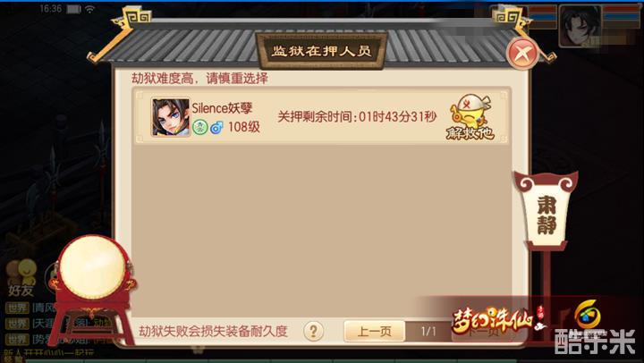Hit the large red drum
This screenshot has width=644, height=363.
click(x=92, y=267)
